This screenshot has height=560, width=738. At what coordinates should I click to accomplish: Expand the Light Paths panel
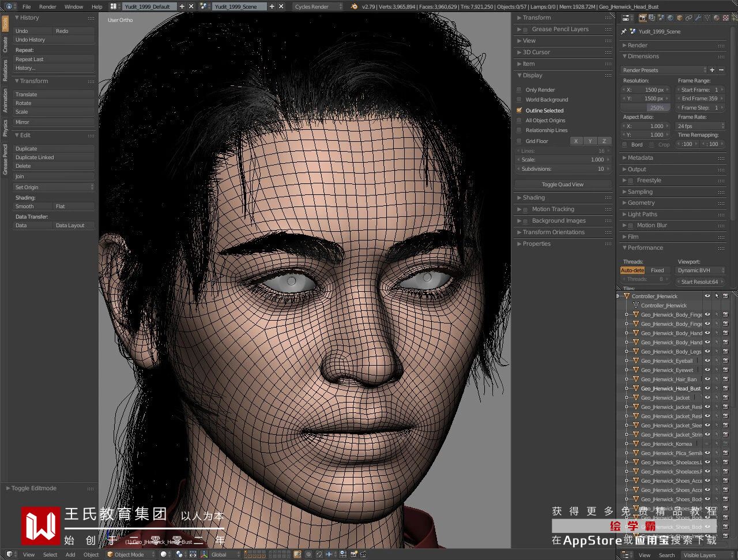click(x=642, y=214)
